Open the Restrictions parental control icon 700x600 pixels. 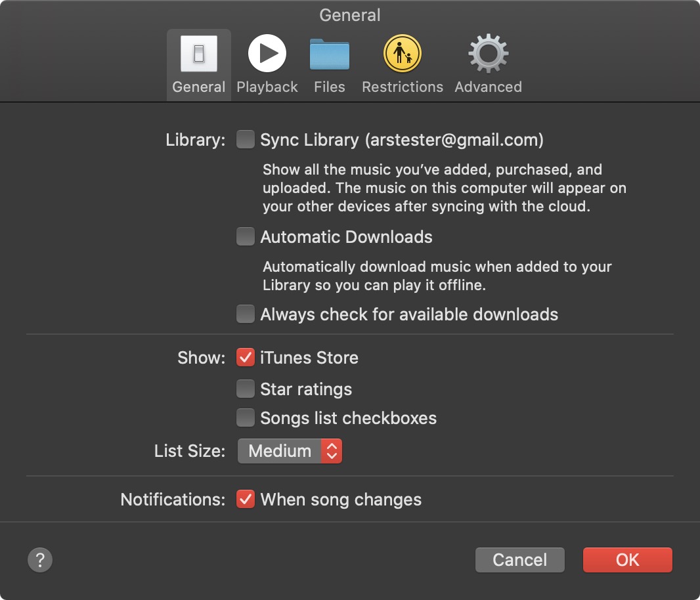tap(402, 54)
